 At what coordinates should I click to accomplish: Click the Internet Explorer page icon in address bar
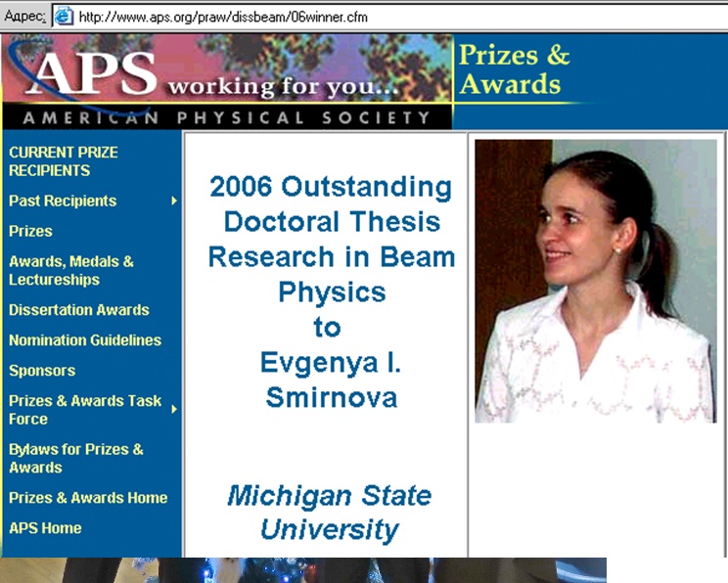pos(64,17)
